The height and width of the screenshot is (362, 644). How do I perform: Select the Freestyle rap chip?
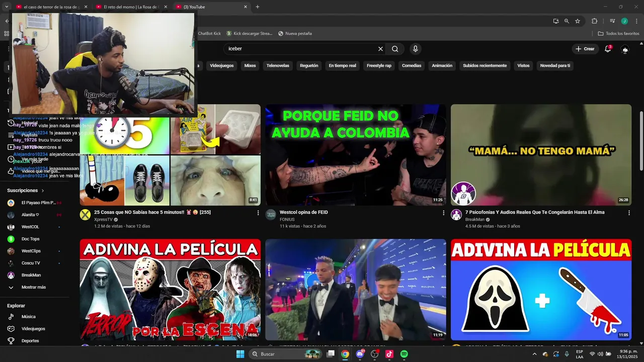coord(379,65)
